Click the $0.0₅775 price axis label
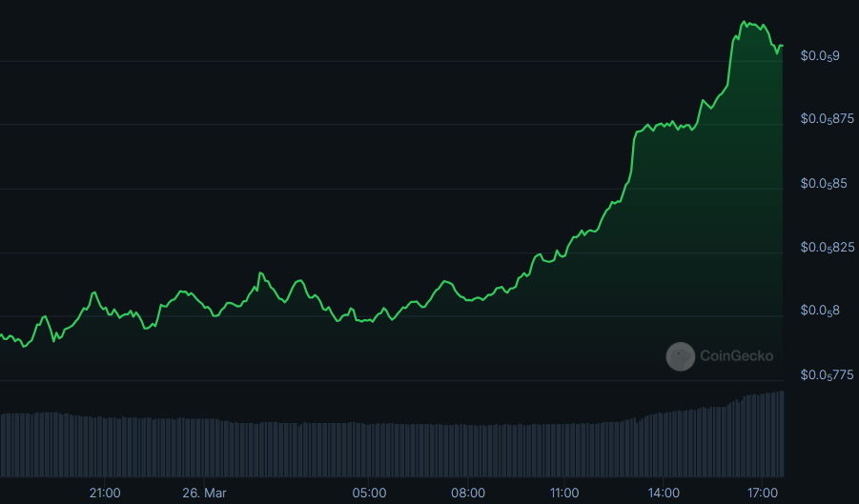 [826, 375]
